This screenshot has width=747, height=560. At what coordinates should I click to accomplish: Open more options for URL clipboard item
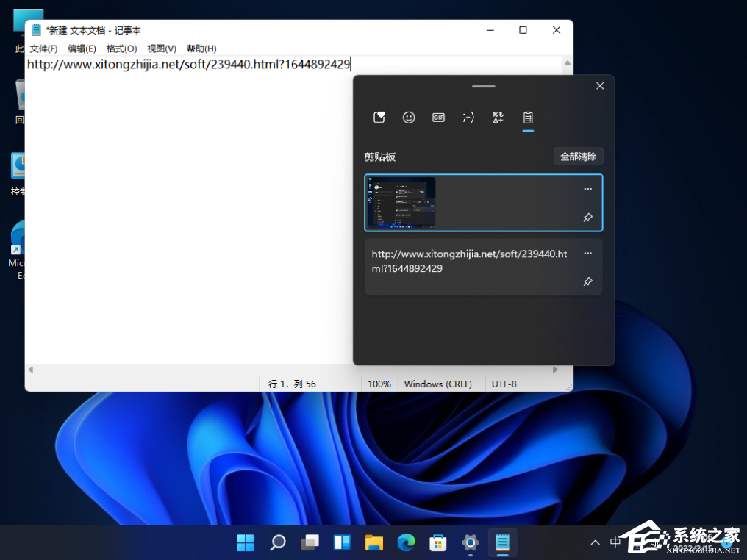[588, 254]
